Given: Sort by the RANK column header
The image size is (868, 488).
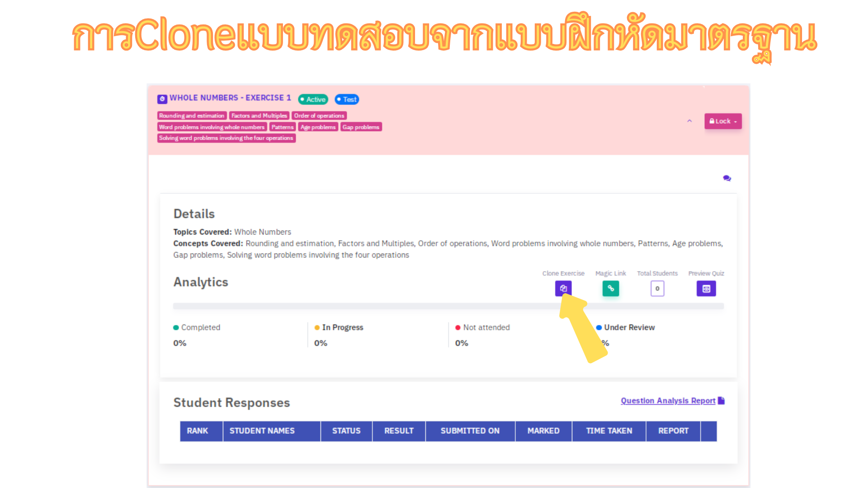Looking at the screenshot, I should coord(198,431).
